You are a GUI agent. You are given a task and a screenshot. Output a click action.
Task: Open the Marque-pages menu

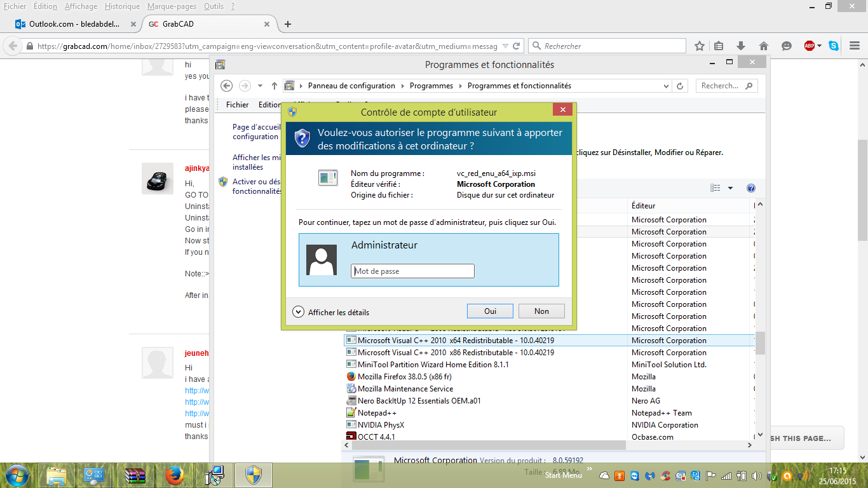[172, 6]
